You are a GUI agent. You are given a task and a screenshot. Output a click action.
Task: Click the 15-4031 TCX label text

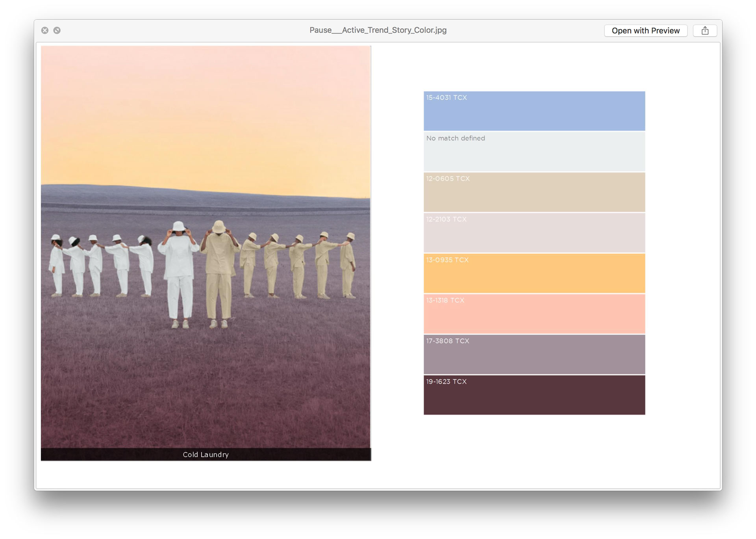[x=447, y=98]
